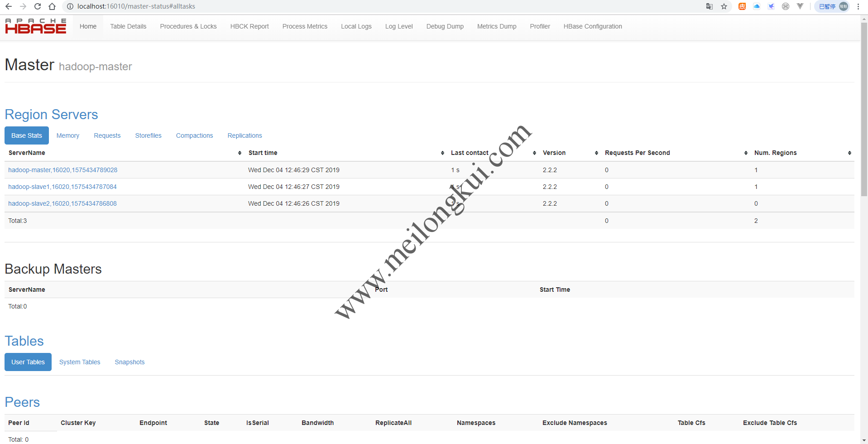The image size is (868, 444).
Task: Click the translate page icon
Action: click(x=710, y=6)
